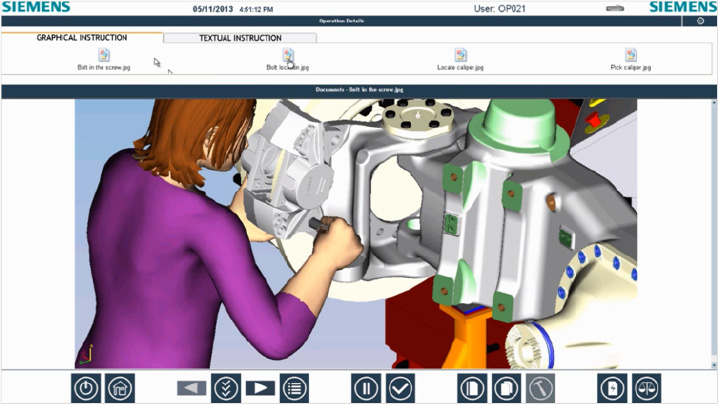Click the power button icon in bottom toolbar
718x404 pixels.
85,388
